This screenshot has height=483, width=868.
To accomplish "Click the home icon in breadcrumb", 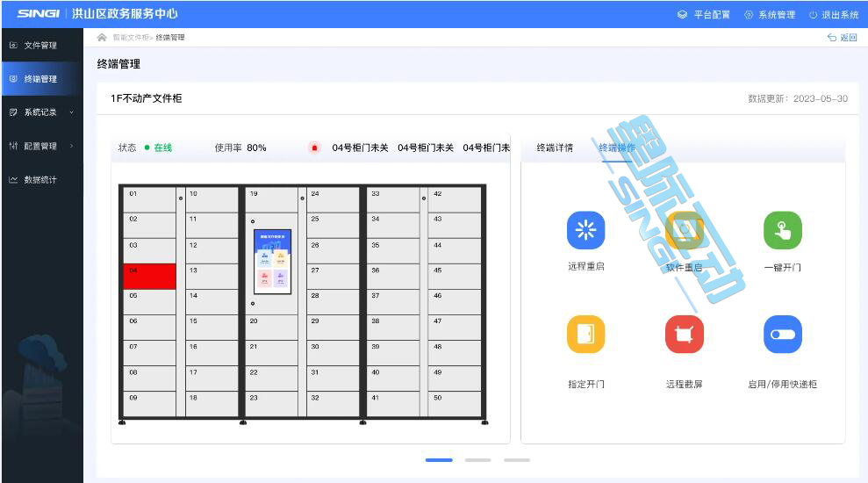I will (102, 38).
